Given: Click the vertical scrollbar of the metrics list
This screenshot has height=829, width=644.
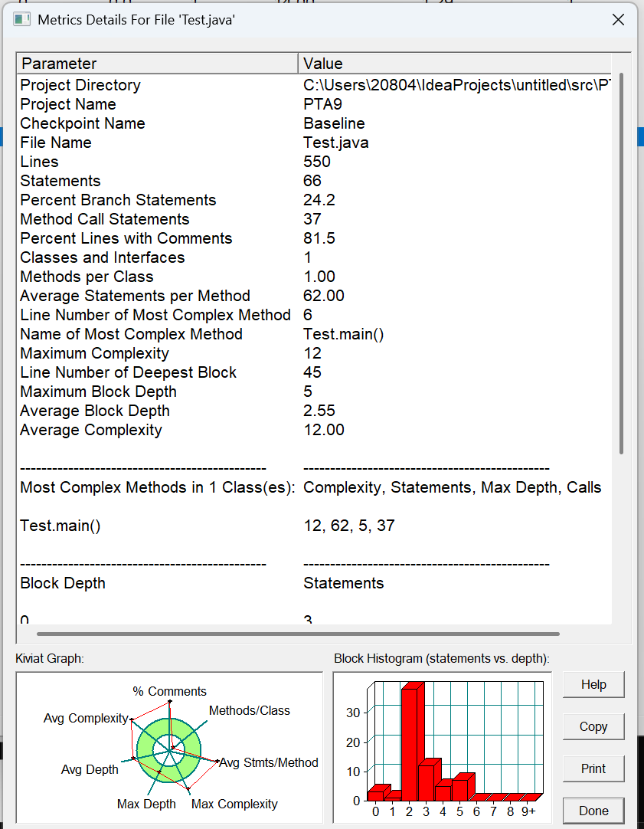Looking at the screenshot, I should click(x=621, y=264).
